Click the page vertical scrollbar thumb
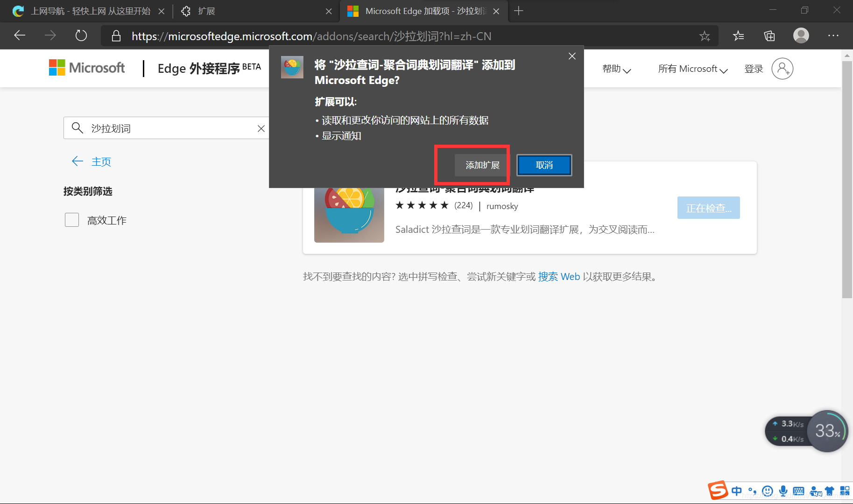 coord(847,179)
